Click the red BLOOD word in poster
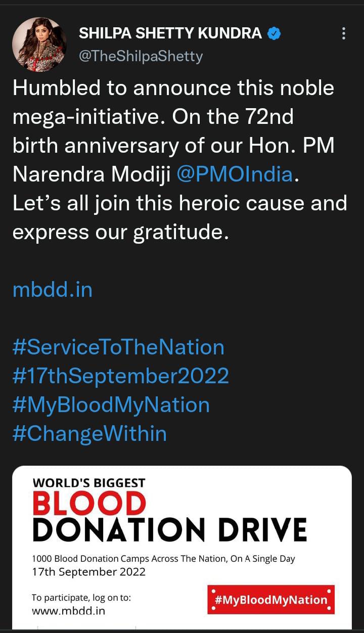 tap(89, 504)
